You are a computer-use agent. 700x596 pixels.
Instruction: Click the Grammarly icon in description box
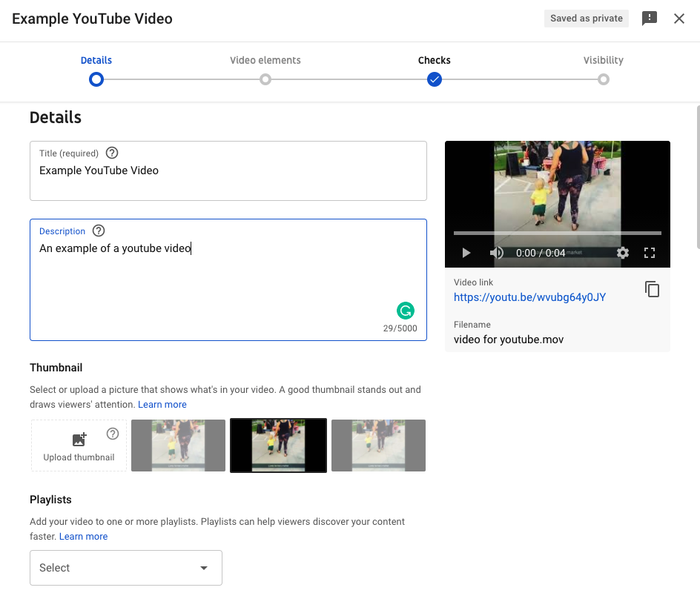(406, 311)
